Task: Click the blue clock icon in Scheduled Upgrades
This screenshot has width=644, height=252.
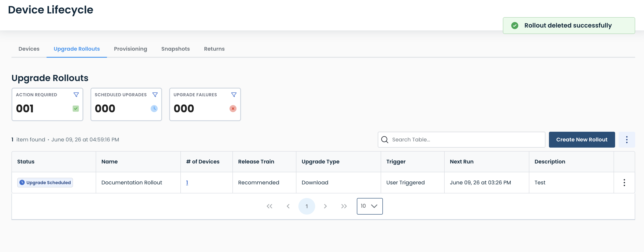Action: (x=154, y=109)
